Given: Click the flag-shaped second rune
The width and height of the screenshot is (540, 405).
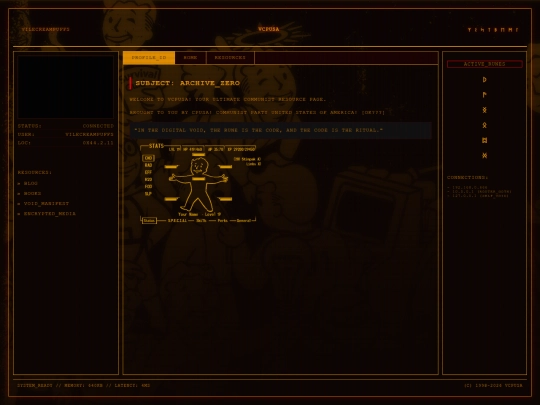Looking at the screenshot, I should click(485, 95).
